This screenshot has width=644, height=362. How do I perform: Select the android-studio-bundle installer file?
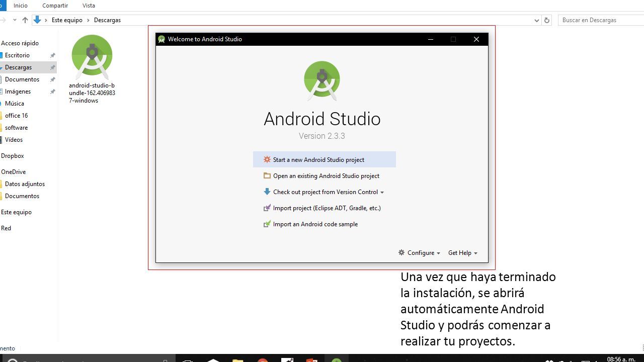(92, 69)
